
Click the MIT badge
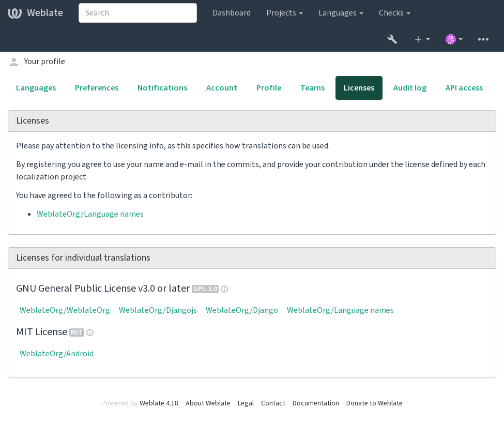[x=77, y=333]
